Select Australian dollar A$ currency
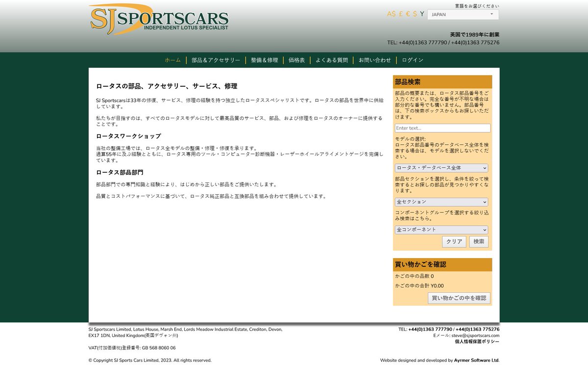The image size is (588, 367). point(391,14)
